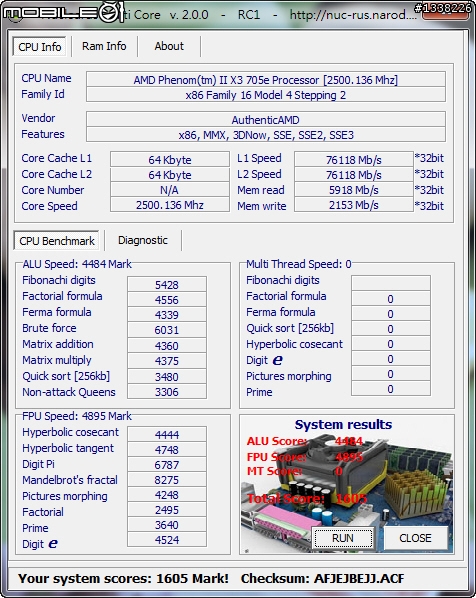The image size is (476, 598).
Task: Select the Vendor AuthenticAMD field
Action: pyautogui.click(x=265, y=120)
